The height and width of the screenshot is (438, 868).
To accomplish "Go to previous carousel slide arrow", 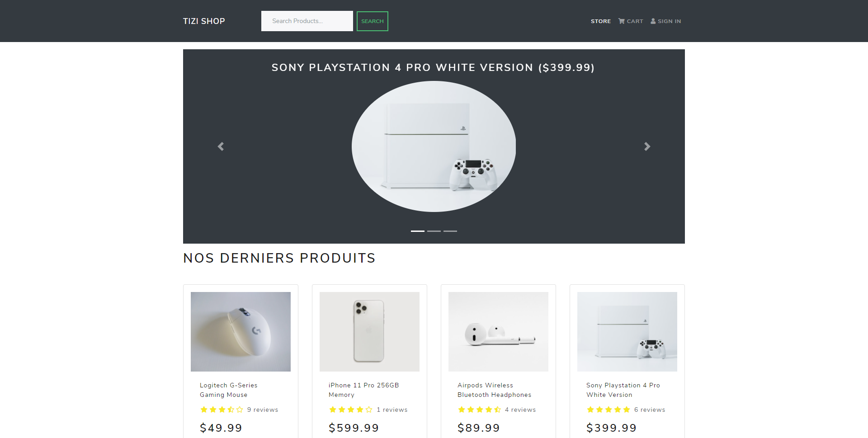I will [x=221, y=146].
